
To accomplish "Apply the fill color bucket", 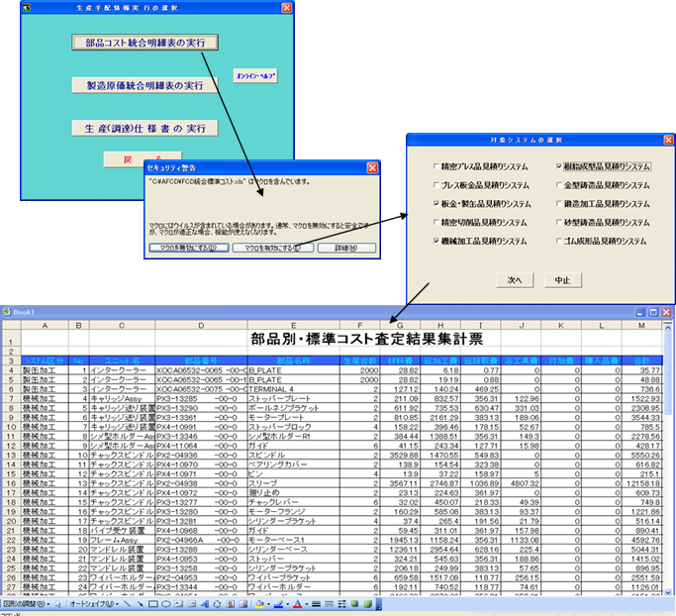I will point(259,604).
